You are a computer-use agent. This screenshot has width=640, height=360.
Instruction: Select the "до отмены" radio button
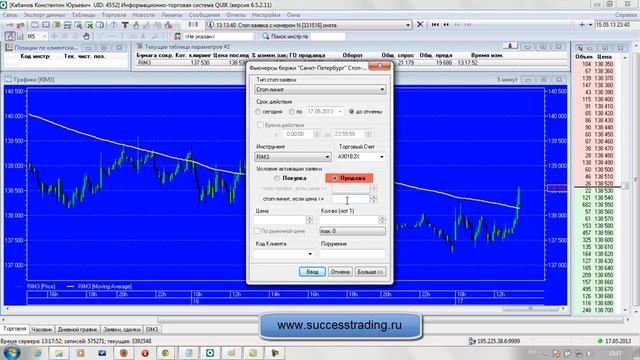(351, 111)
